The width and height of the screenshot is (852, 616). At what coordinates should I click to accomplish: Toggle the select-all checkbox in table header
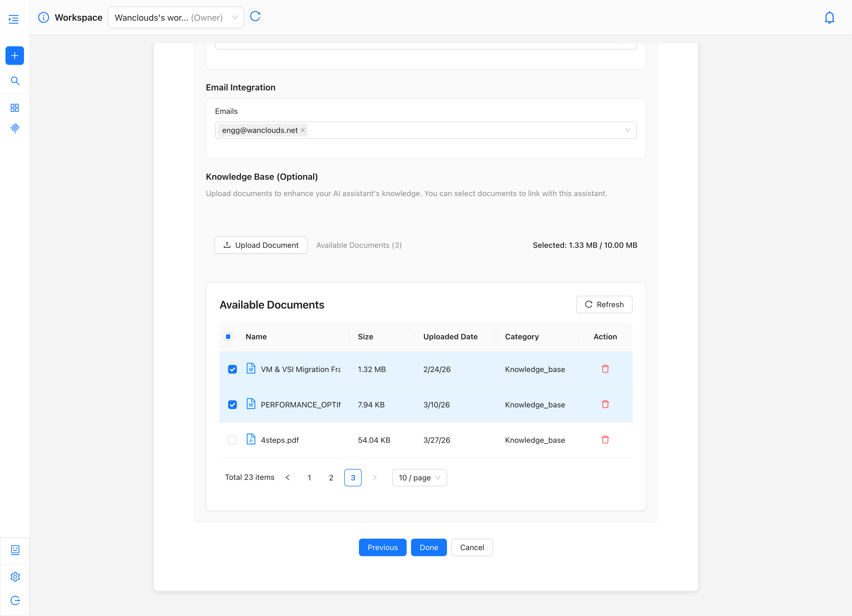[x=228, y=337]
